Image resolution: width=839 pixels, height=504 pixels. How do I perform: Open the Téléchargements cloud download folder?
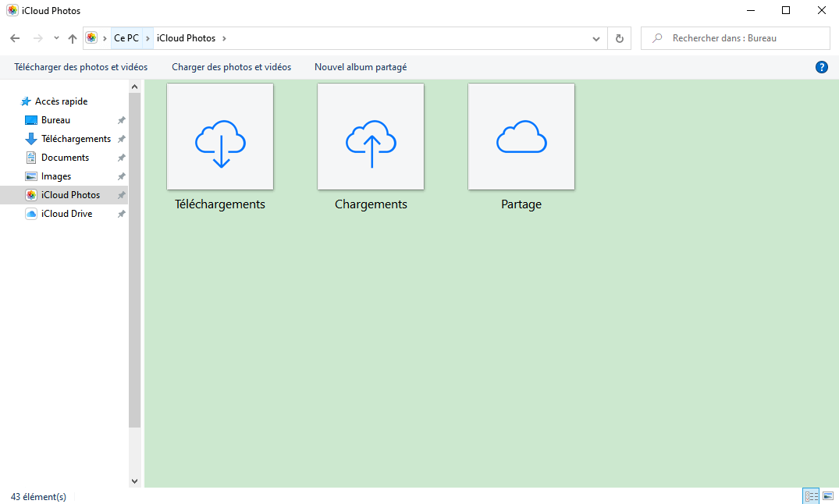click(x=220, y=137)
